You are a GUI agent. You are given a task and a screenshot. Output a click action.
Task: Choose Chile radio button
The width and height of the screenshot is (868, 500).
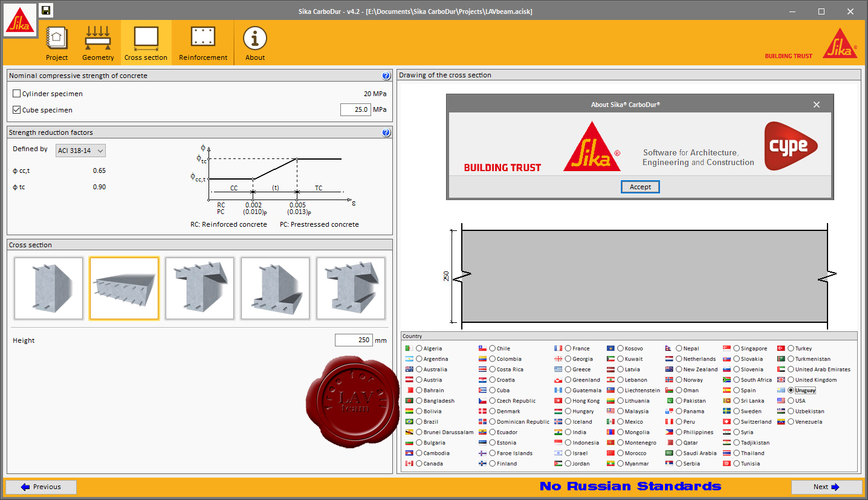pos(493,348)
